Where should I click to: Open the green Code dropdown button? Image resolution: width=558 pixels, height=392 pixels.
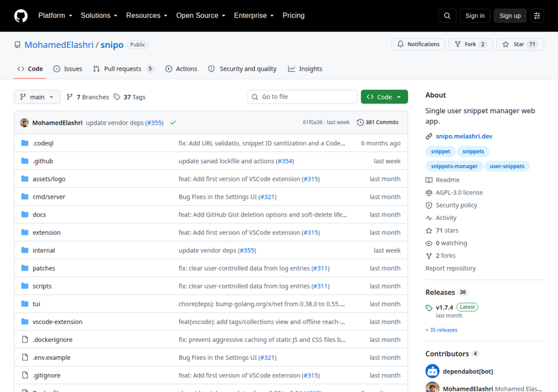point(384,97)
